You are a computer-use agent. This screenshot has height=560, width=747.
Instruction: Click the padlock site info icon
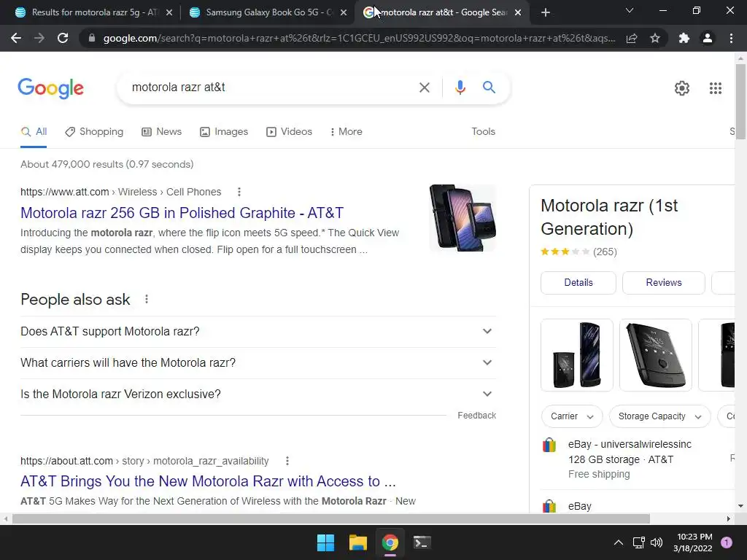pyautogui.click(x=92, y=38)
